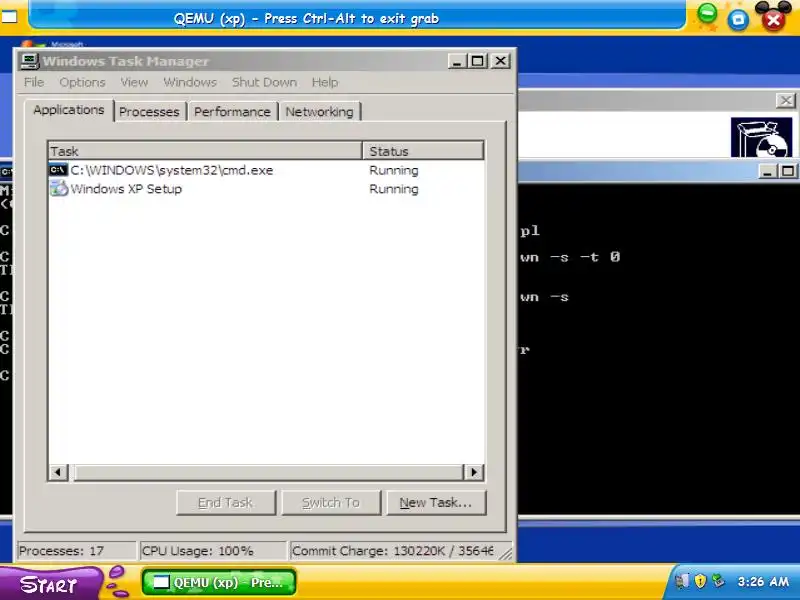This screenshot has height=600, width=800.
Task: Click the QEMU (xp) taskbar button
Action: tap(219, 583)
